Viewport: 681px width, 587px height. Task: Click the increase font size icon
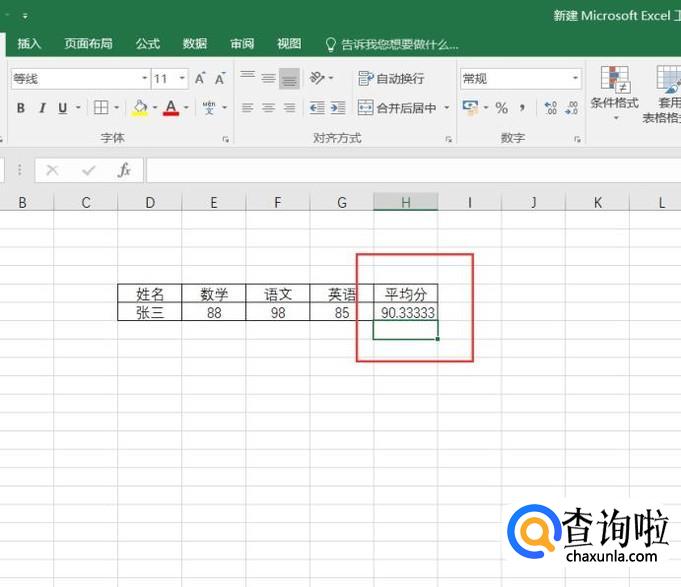point(201,78)
